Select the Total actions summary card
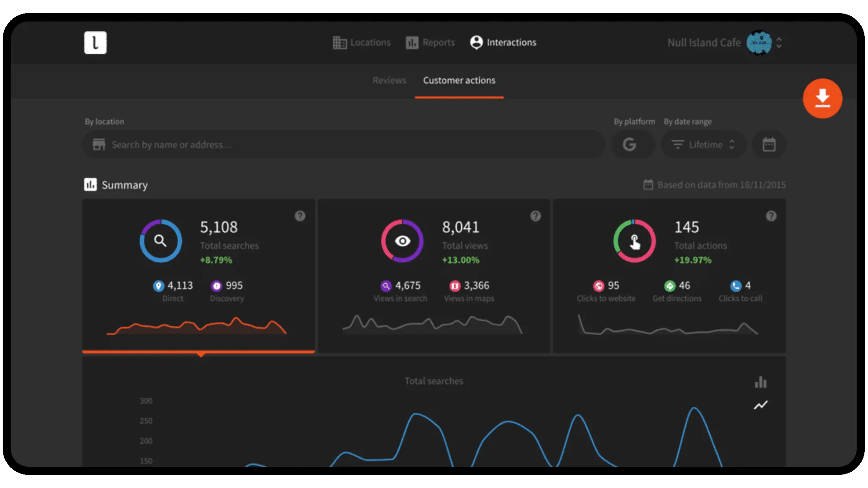868x488 pixels. pos(669,276)
